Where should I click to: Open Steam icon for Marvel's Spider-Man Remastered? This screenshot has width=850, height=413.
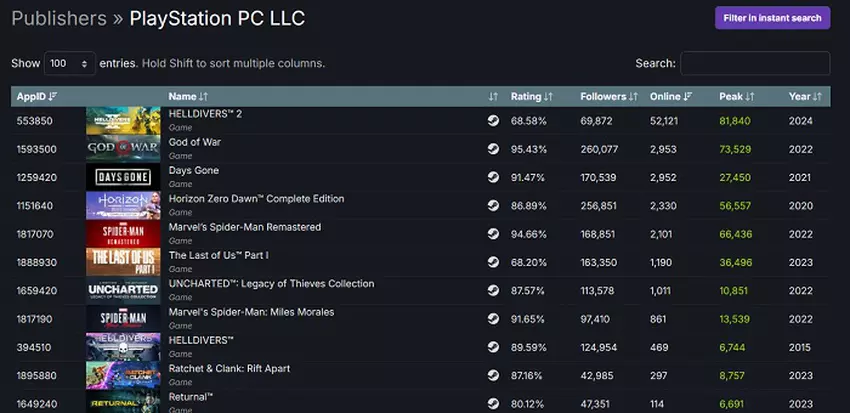pyautogui.click(x=493, y=234)
